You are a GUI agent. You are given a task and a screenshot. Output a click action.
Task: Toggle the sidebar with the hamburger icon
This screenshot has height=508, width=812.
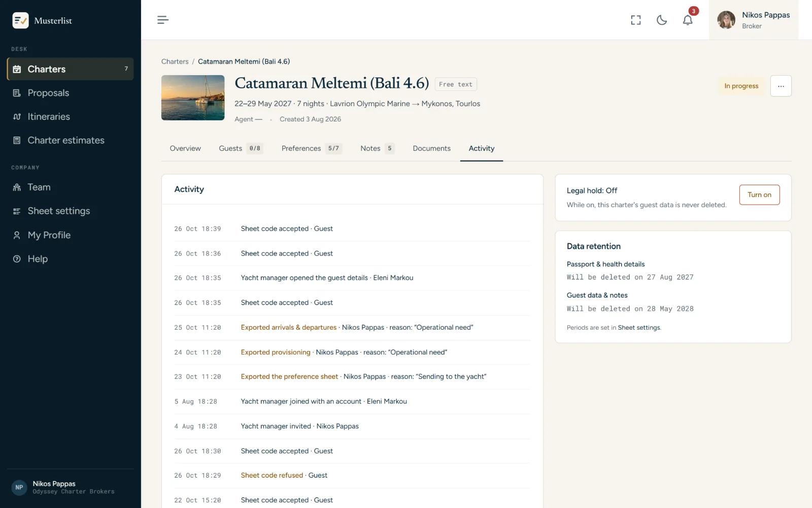click(163, 20)
